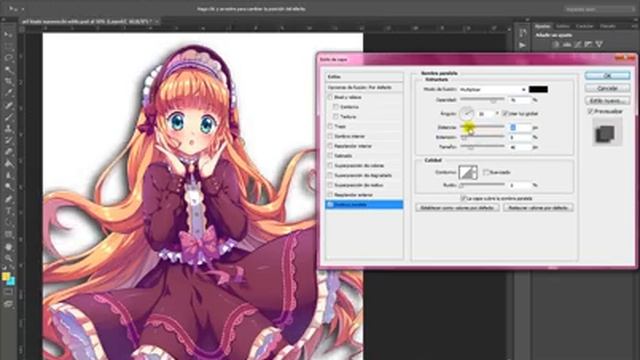Click the play actions icon in collapsed panel
The height and width of the screenshot is (360, 640).
(522, 45)
